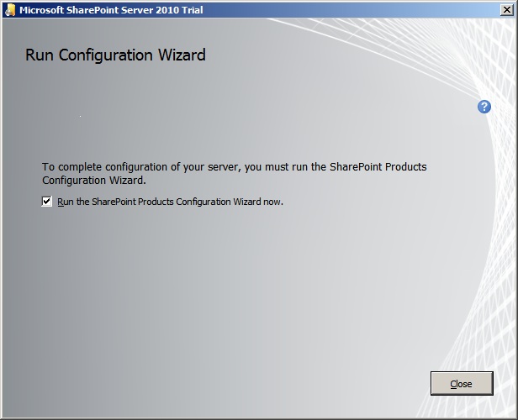Click the word 'now' ending the checkbox label
The width and height of the screenshot is (518, 420).
(273, 202)
